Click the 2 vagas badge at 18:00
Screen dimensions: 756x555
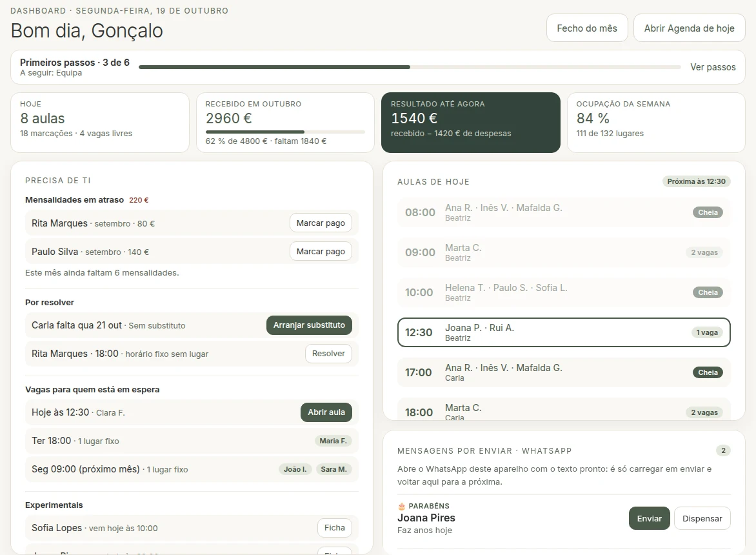tap(704, 412)
